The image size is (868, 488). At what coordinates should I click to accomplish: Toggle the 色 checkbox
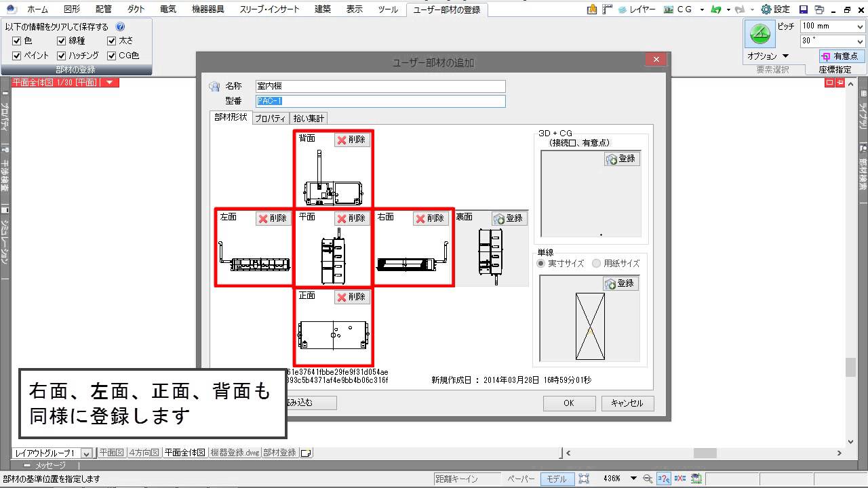pyautogui.click(x=17, y=41)
